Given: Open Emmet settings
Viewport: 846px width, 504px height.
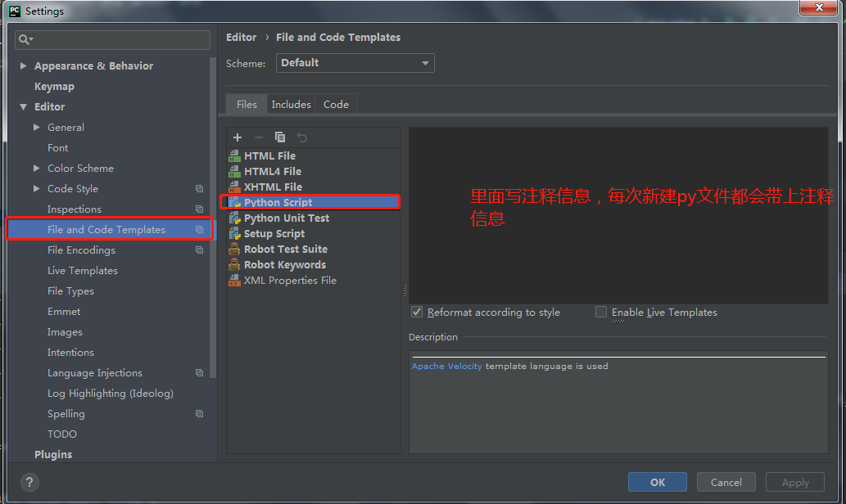Looking at the screenshot, I should point(64,312).
